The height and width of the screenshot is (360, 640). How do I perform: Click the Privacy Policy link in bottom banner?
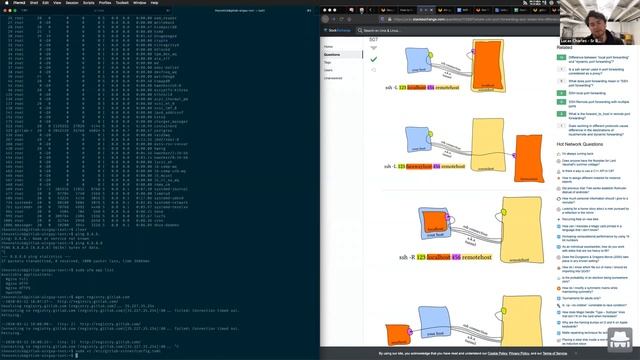[x=519, y=353]
